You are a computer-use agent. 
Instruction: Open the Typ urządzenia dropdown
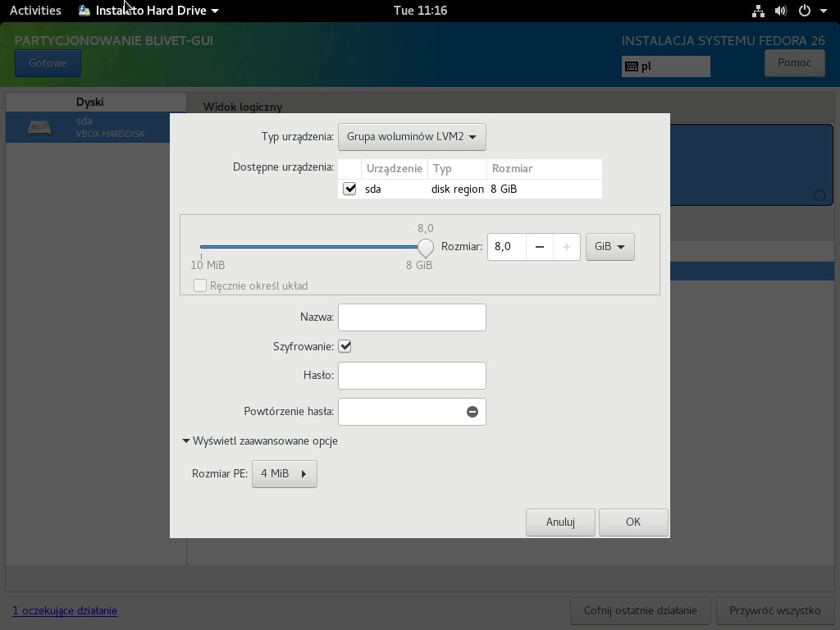(x=412, y=137)
